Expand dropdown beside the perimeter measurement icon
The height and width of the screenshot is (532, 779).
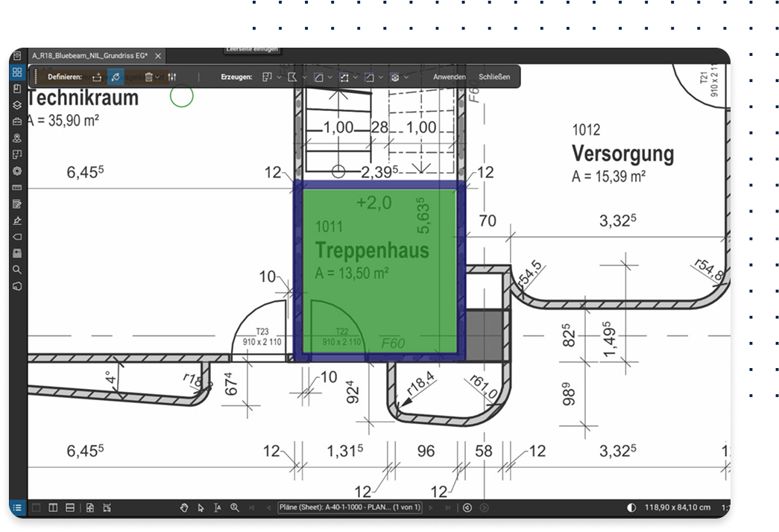point(356,77)
